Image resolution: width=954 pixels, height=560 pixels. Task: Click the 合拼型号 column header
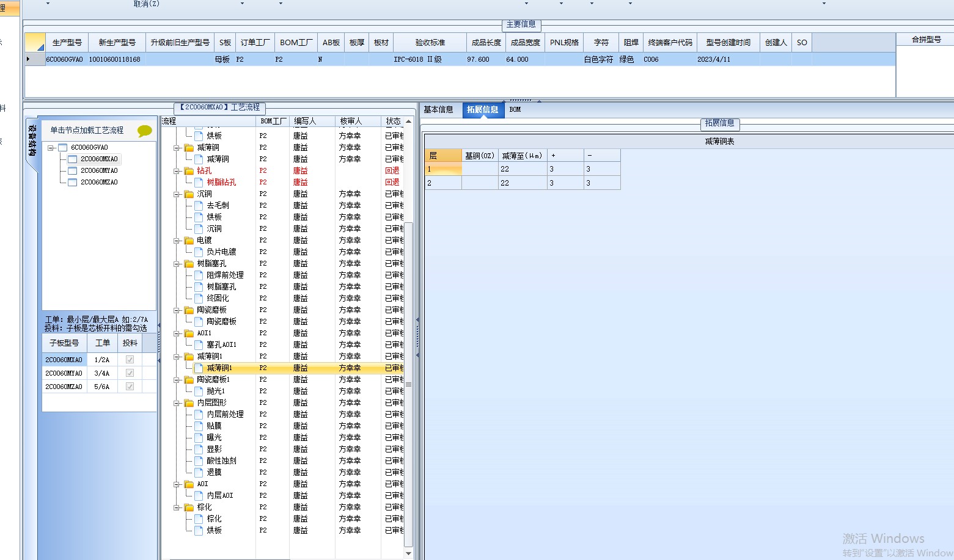(x=926, y=40)
